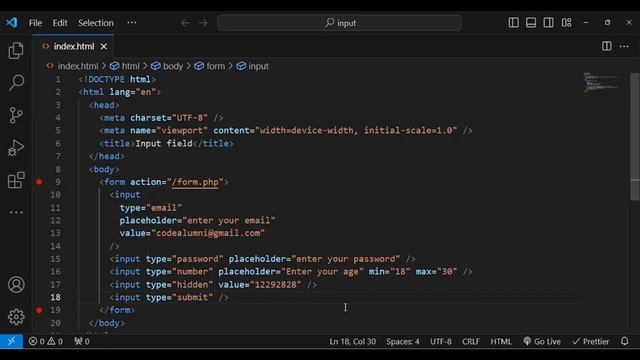Image resolution: width=640 pixels, height=360 pixels.
Task: Click the command center search box
Action: [x=340, y=23]
